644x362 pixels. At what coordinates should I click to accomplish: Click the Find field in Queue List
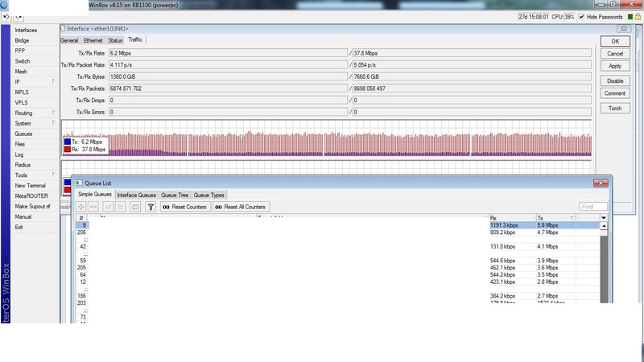pyautogui.click(x=593, y=207)
